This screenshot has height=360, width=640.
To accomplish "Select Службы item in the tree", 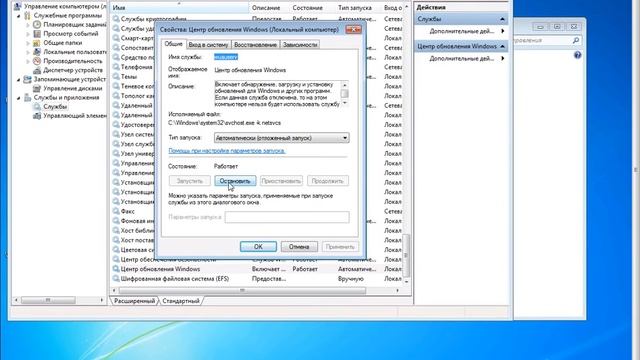I will pyautogui.click(x=55, y=107).
